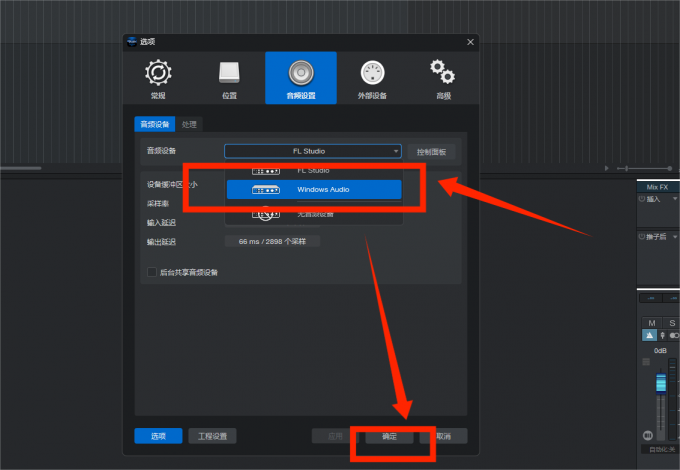Toggle the blue metronome icon in the mixer
The width and height of the screenshot is (680, 470).
tap(649, 335)
